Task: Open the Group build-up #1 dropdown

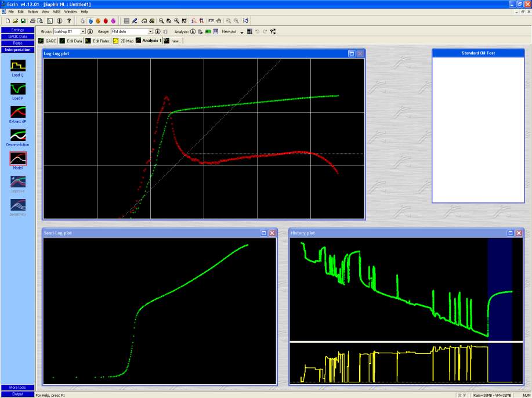Action: tap(82, 31)
